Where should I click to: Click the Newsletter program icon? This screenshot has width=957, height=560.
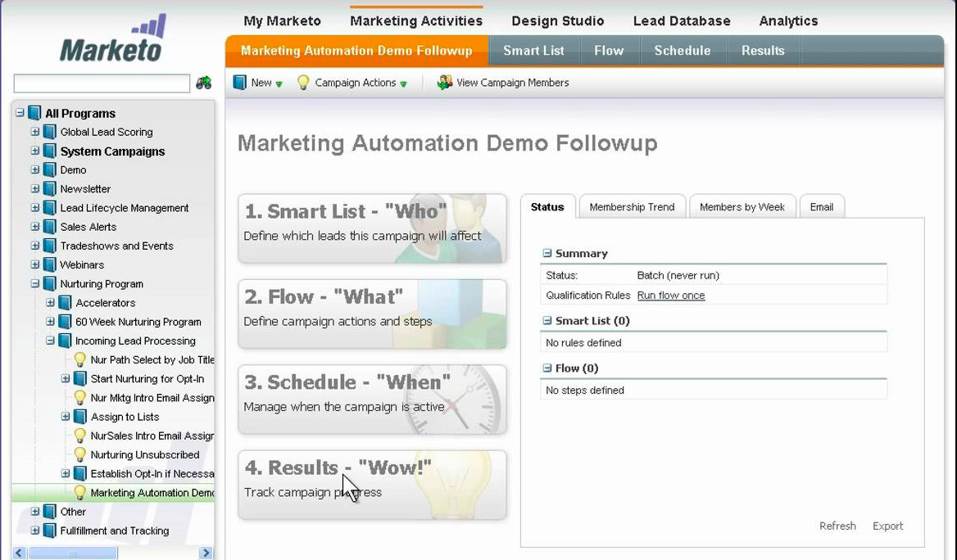(50, 188)
